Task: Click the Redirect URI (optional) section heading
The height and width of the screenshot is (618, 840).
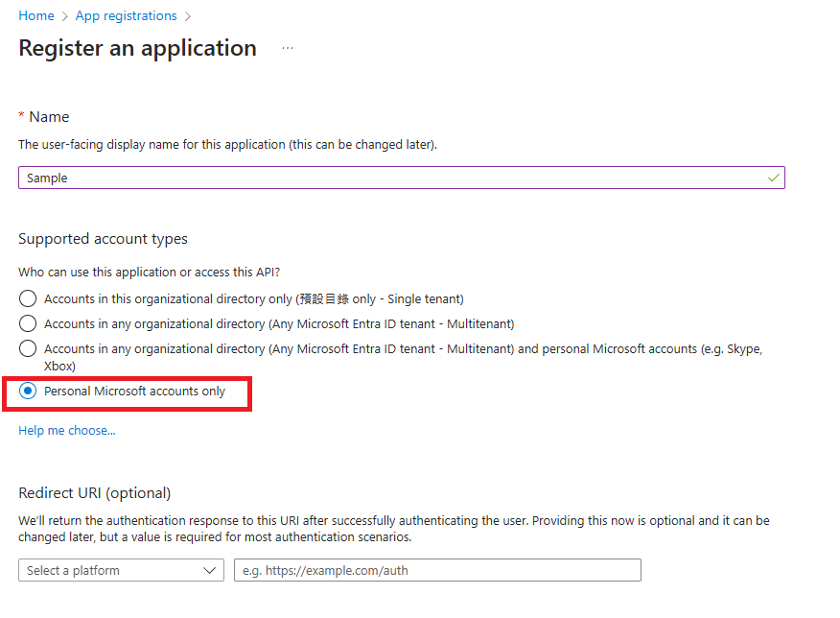Action: 95,493
